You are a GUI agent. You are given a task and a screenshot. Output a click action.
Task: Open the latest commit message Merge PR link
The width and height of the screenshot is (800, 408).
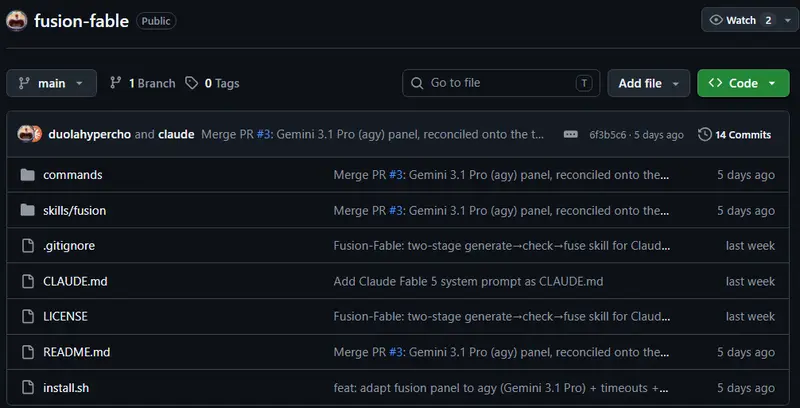372,135
